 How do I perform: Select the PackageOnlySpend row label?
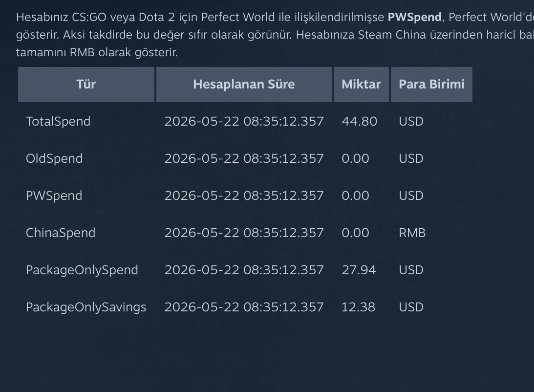click(82, 270)
